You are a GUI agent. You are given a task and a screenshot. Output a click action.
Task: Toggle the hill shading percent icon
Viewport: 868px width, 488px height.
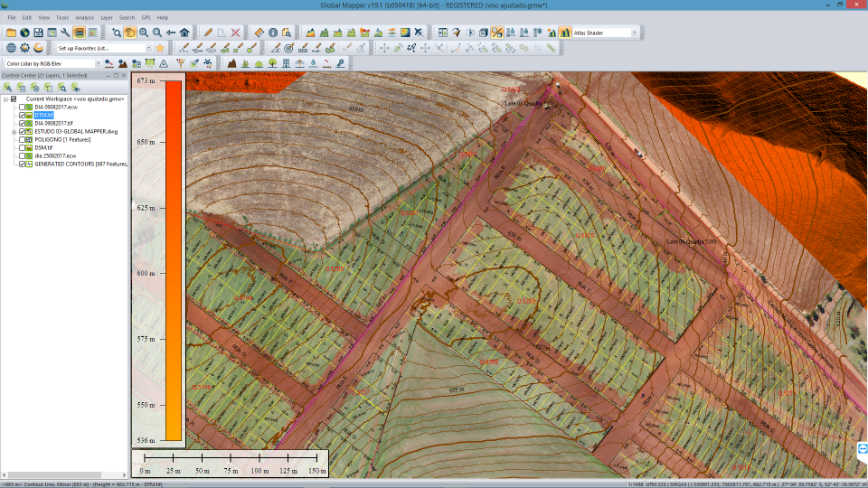pos(497,33)
